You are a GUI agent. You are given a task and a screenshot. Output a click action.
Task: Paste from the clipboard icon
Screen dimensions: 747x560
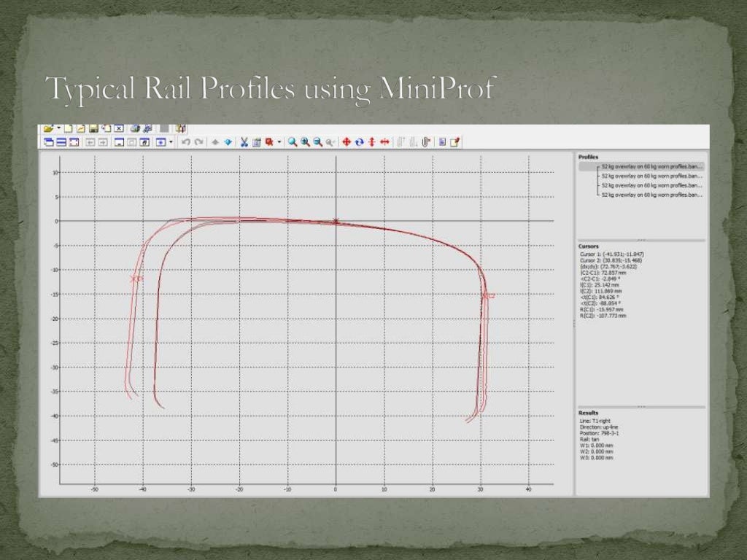256,142
